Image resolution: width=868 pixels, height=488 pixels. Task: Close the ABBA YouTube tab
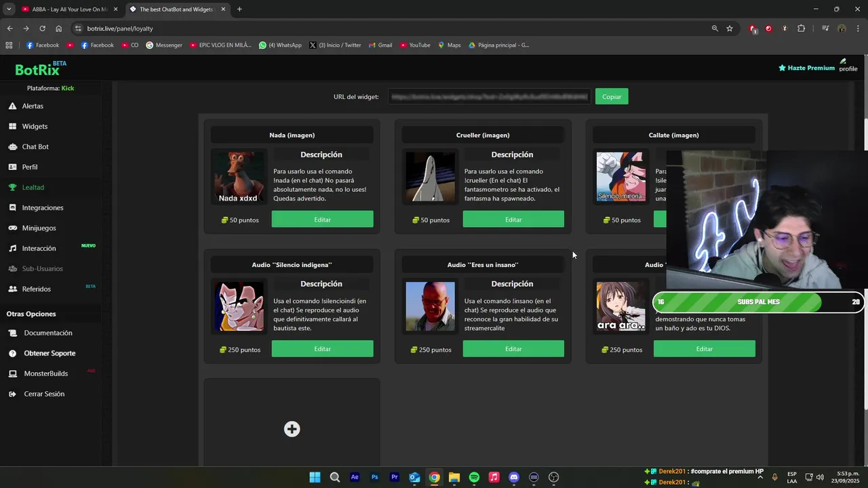(x=115, y=9)
